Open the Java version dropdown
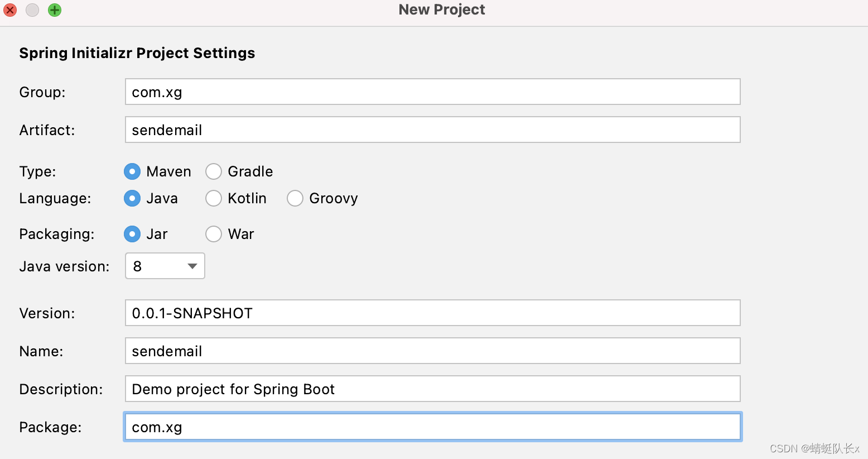 (x=165, y=266)
